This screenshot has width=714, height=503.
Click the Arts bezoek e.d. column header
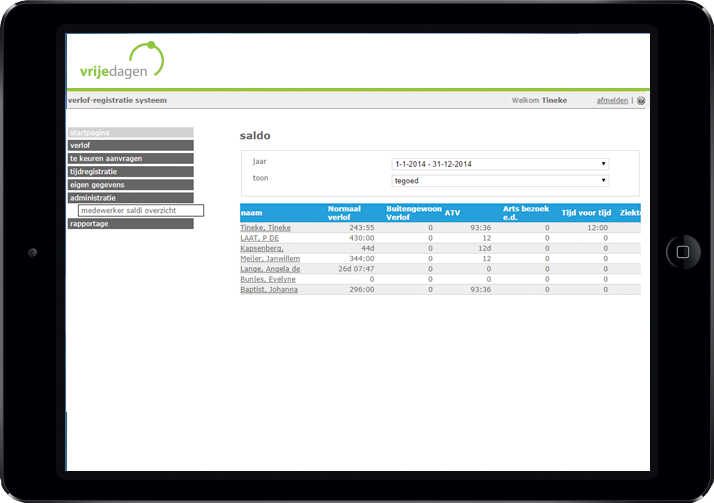(526, 213)
